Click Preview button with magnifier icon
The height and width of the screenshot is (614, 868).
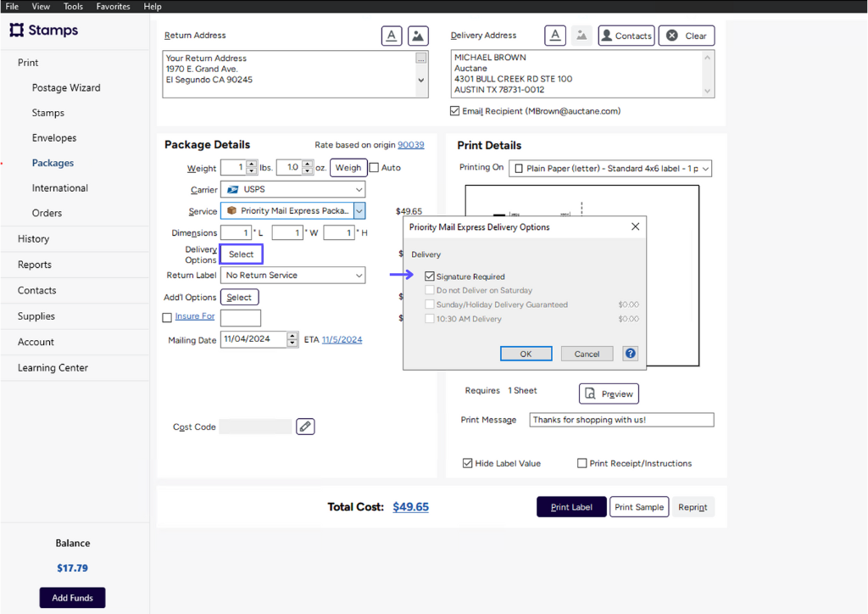click(x=609, y=394)
